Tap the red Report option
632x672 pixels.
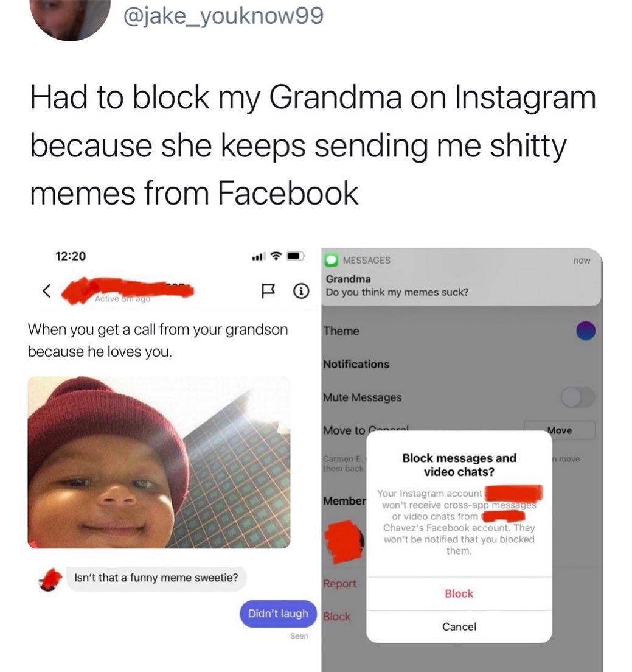(340, 584)
